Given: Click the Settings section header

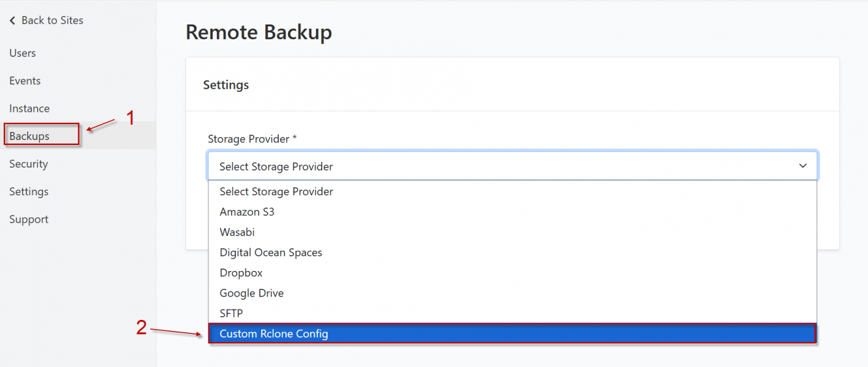Looking at the screenshot, I should [x=226, y=84].
